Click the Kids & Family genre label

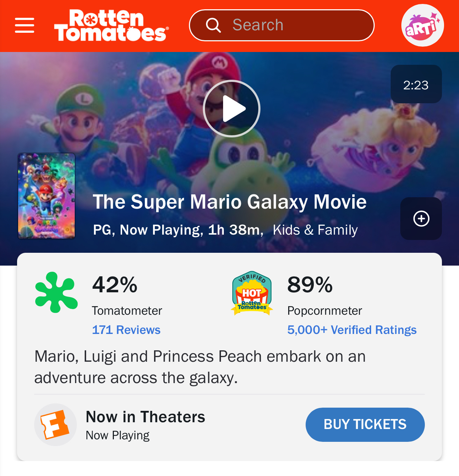[x=315, y=230]
